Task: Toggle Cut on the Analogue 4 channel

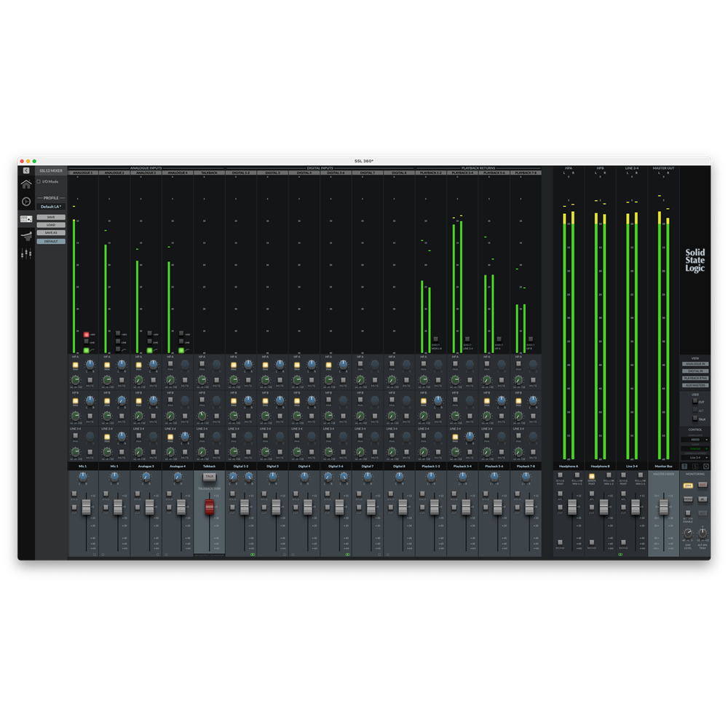Action: [169, 507]
